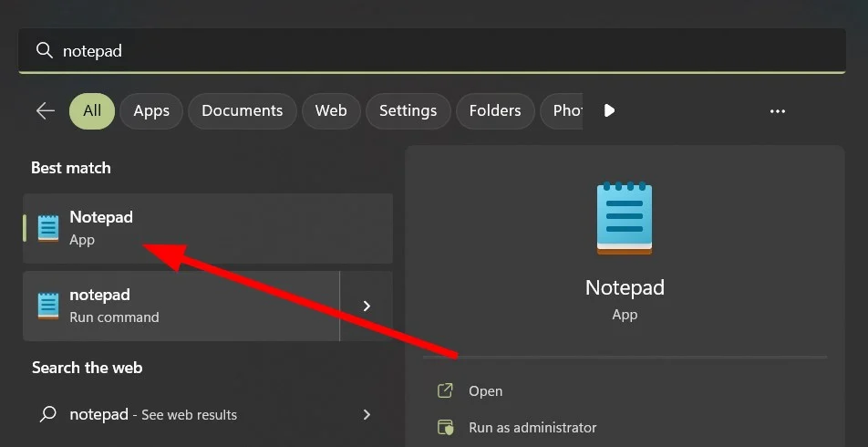Viewport: 868px width, 447px height.
Task: Select the notepad Run command result
Action: tap(181, 306)
